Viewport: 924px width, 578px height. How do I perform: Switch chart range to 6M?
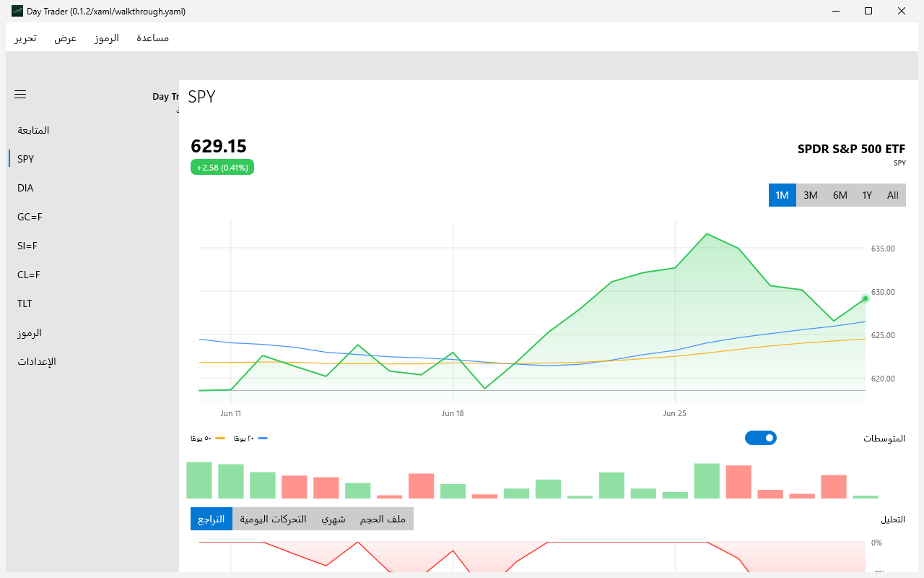(x=840, y=195)
